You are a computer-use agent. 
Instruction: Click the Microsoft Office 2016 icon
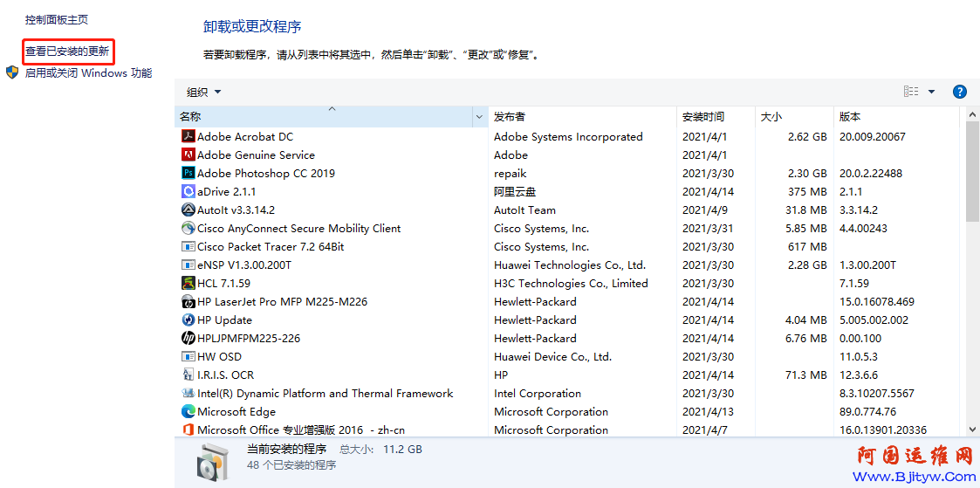188,430
